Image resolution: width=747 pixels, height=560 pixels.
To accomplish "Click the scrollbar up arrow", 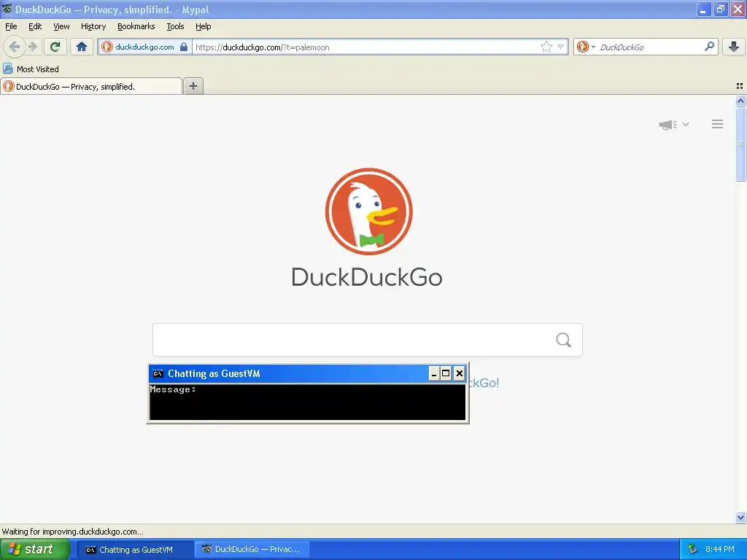I will (740, 101).
